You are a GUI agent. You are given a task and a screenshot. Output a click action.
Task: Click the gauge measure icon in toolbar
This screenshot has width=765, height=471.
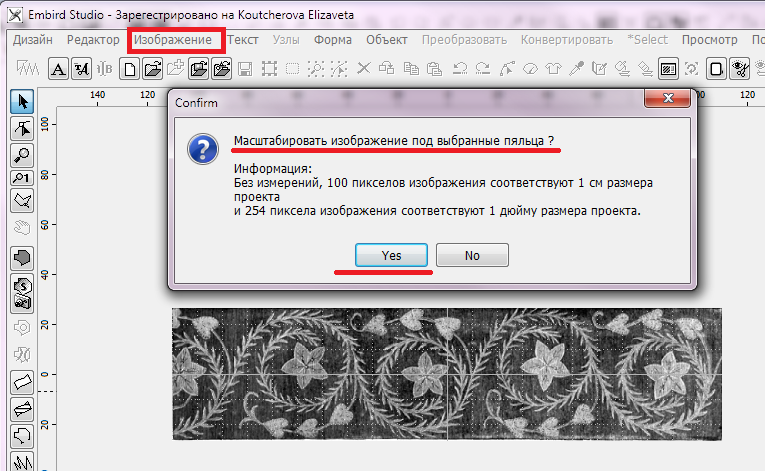pos(530,69)
